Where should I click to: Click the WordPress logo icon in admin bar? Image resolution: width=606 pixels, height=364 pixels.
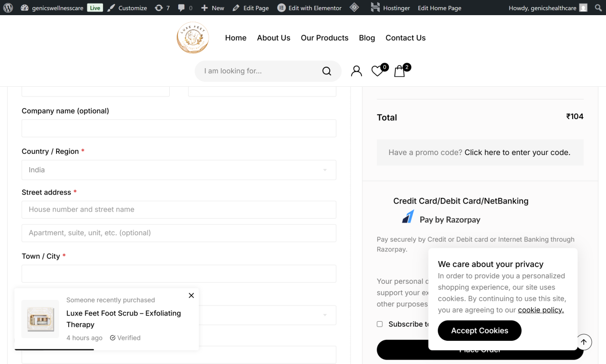click(8, 8)
